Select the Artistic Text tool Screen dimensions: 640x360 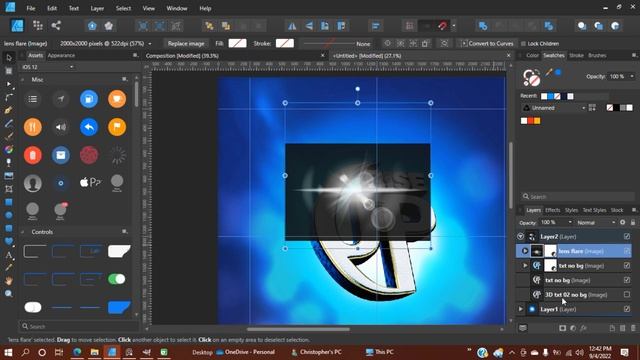point(9,255)
